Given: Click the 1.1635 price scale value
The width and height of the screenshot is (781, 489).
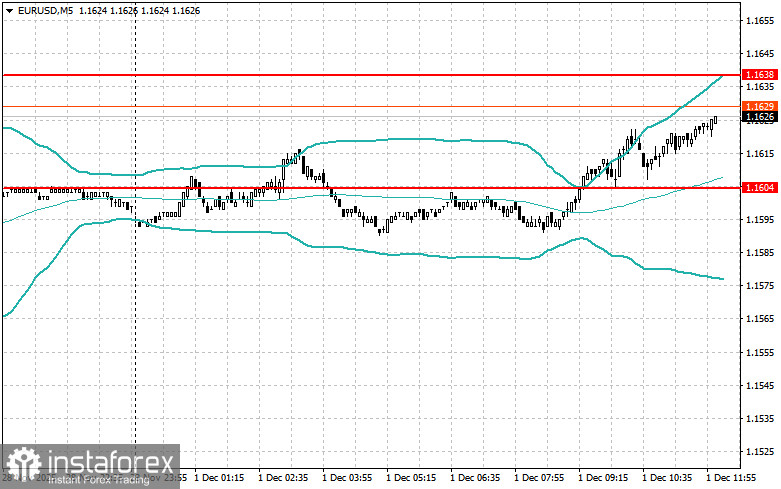Looking at the screenshot, I should point(760,87).
